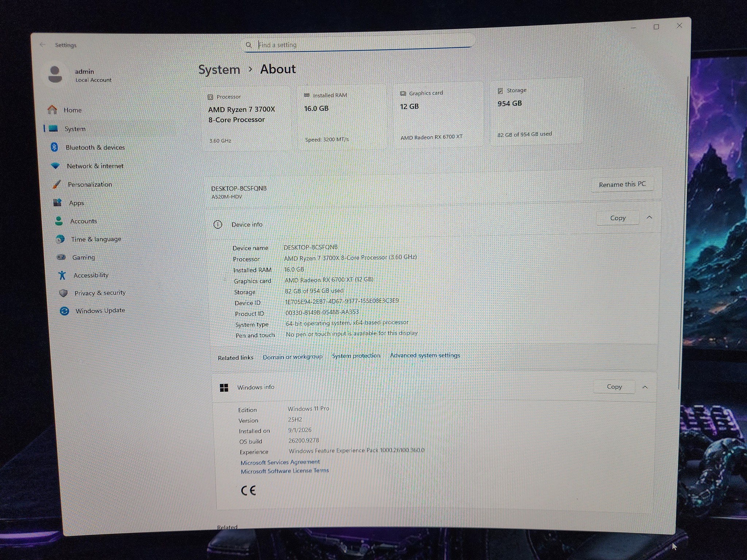747x560 pixels.
Task: Click the Windows logo beside Windows info
Action: pyautogui.click(x=224, y=388)
